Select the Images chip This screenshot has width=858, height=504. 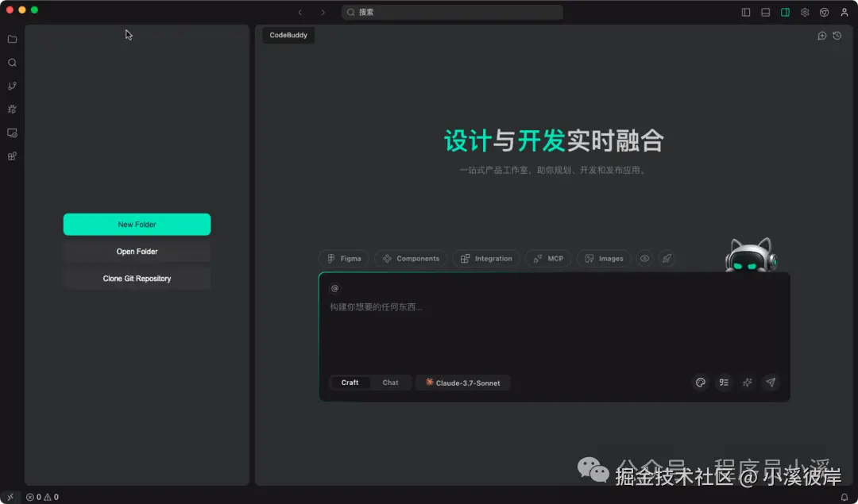pos(604,259)
